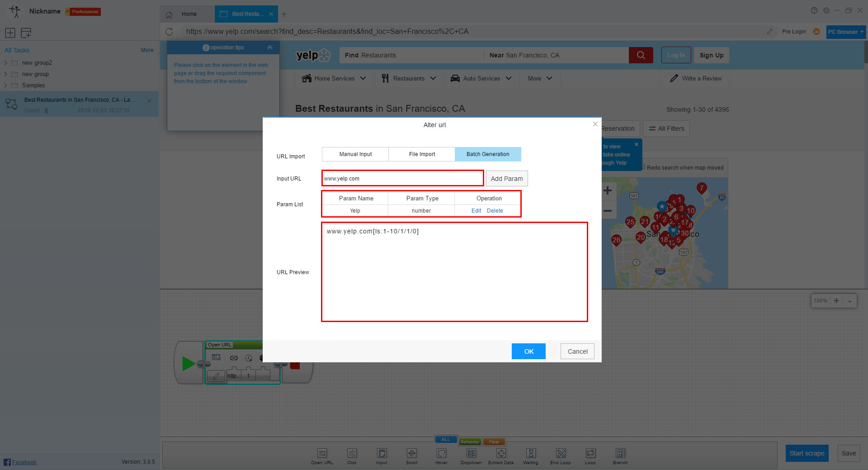
Task: Increase canvas zoom with plus button
Action: [836, 301]
